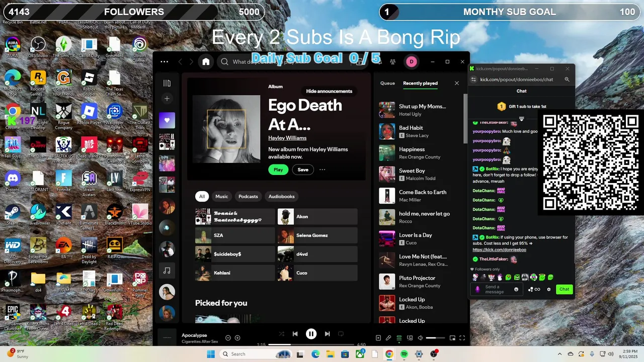Screen dimensions: 644x362
Task: Open the Hayley Williams artist link
Action: (x=287, y=138)
